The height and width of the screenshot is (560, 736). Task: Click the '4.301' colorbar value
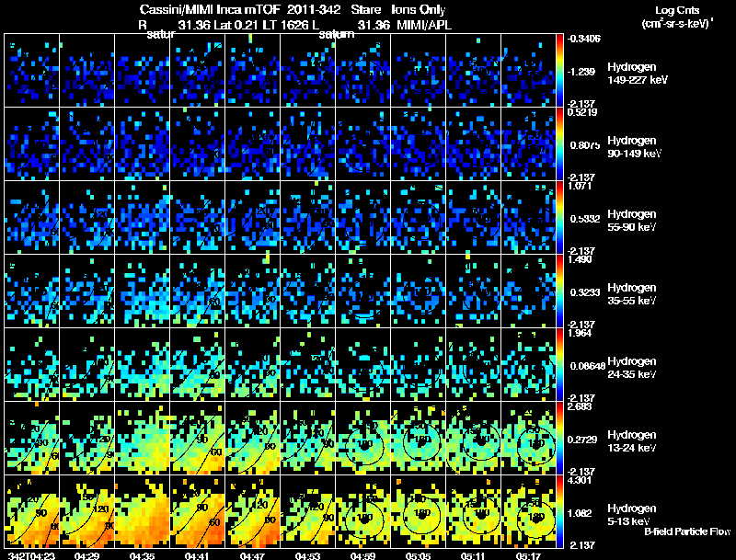click(581, 480)
